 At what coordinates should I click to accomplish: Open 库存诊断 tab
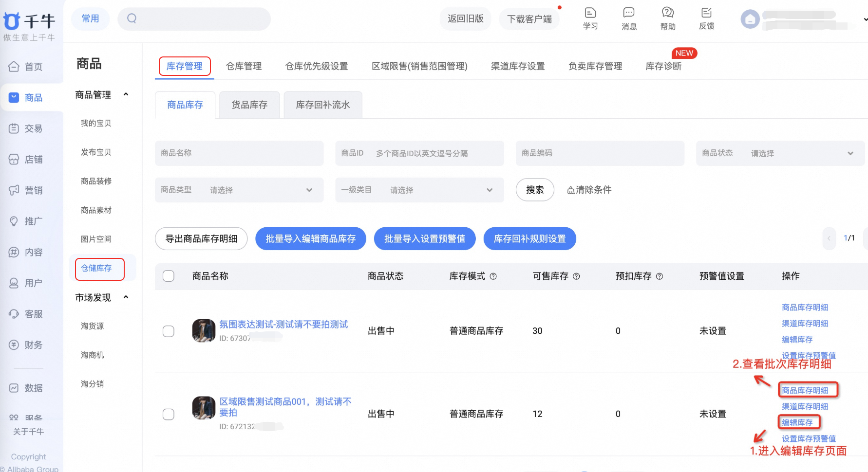(x=663, y=66)
